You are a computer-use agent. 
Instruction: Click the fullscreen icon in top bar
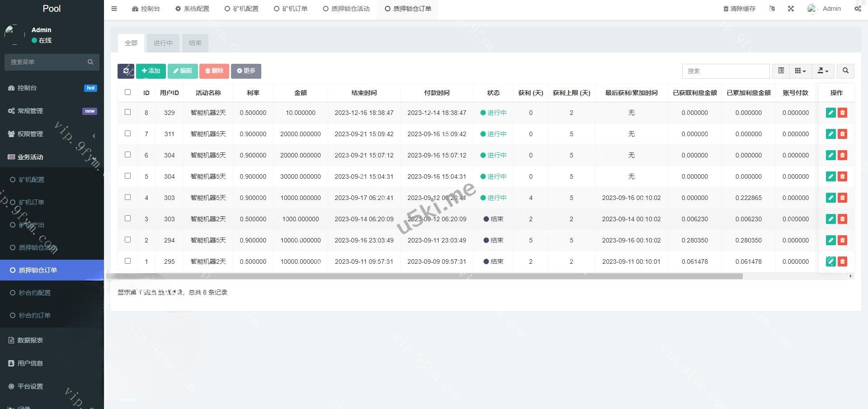791,9
